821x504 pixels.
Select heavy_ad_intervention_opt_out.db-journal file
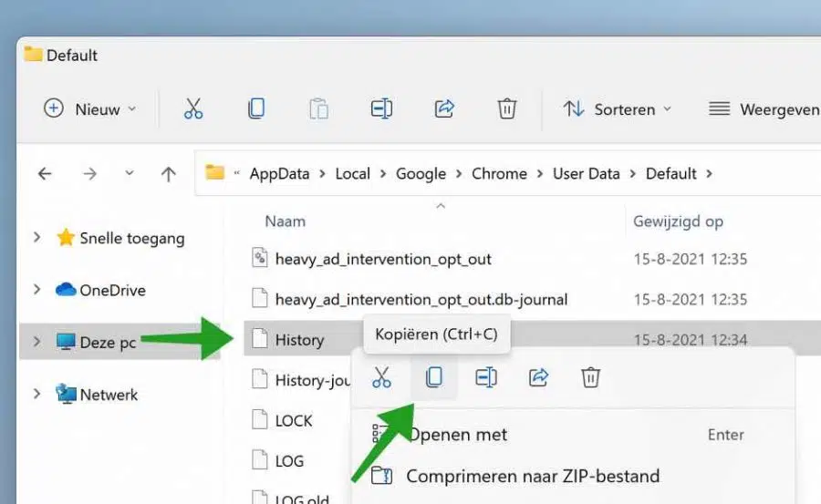[421, 299]
